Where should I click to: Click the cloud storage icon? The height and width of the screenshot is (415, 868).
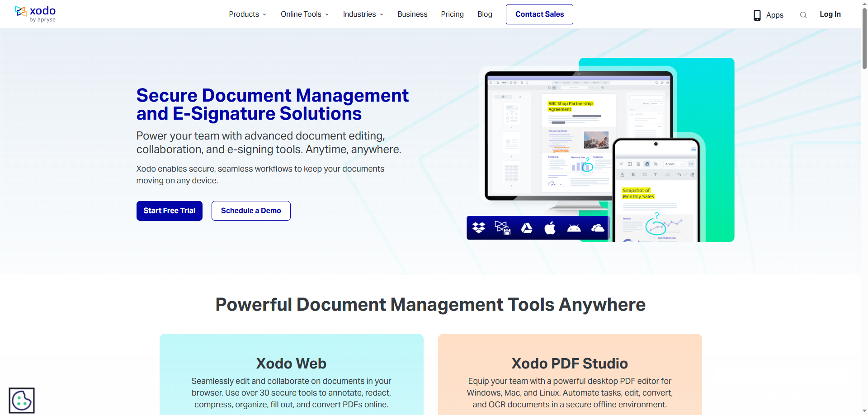598,228
